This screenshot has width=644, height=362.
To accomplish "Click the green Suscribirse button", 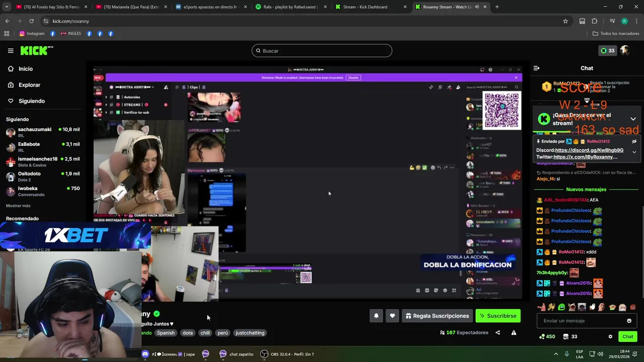I will click(x=498, y=316).
